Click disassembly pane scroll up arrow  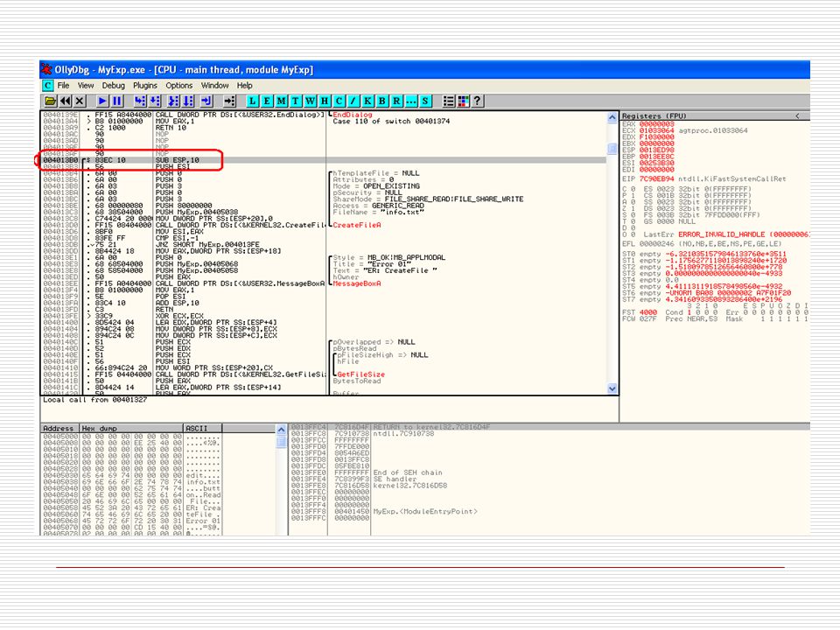(x=612, y=117)
